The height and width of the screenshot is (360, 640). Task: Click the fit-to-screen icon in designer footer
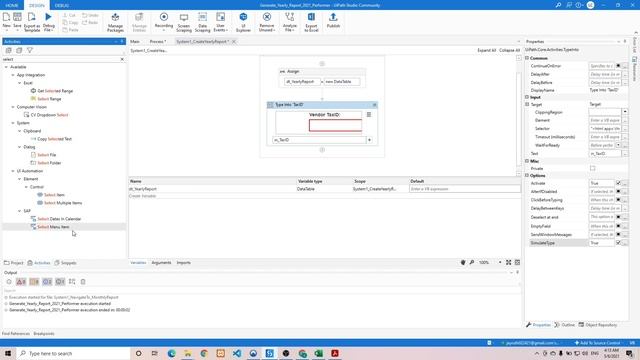(509, 262)
